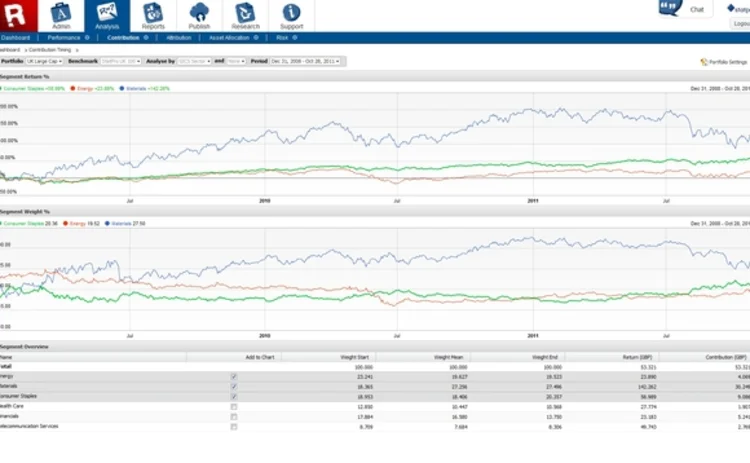Sort by Weight Mean column header
The image size is (750, 463).
click(x=449, y=357)
